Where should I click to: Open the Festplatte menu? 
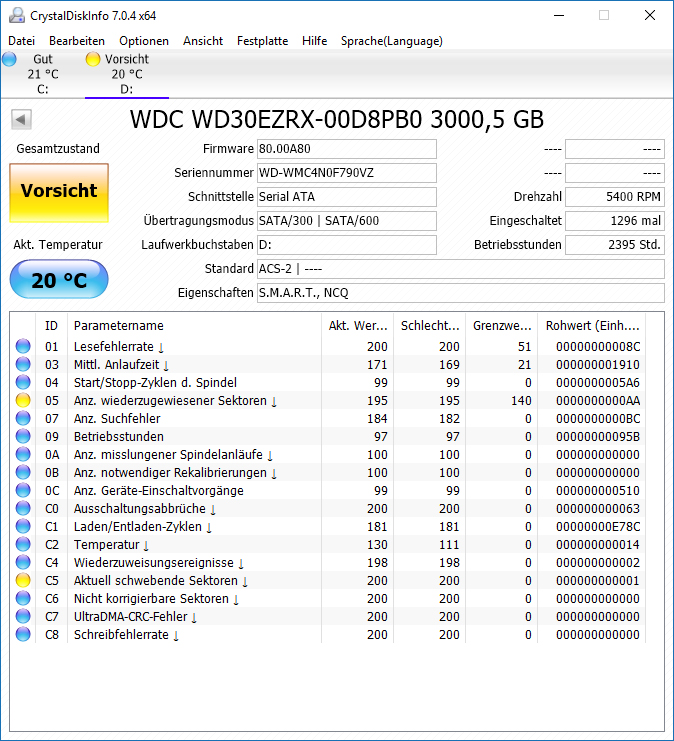pos(263,41)
